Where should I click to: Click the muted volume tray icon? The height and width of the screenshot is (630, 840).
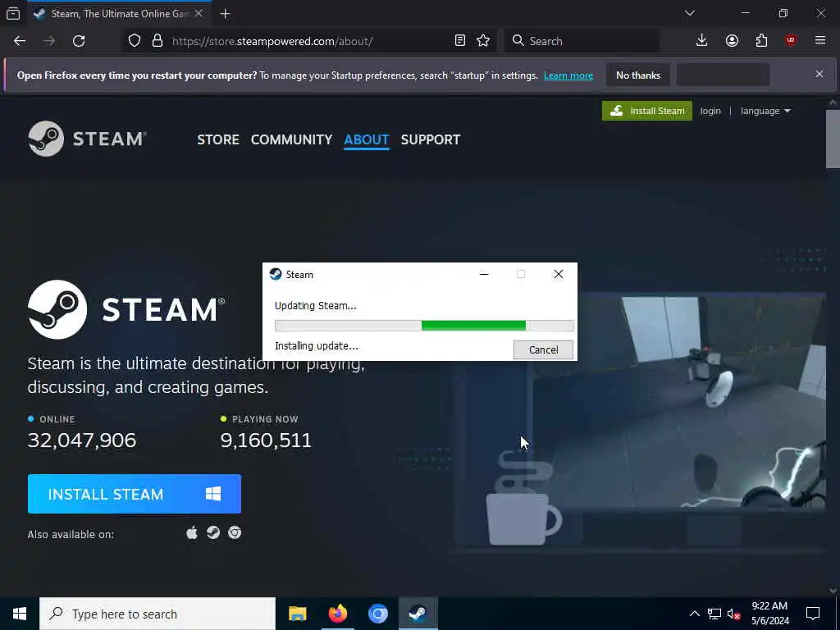(733, 614)
